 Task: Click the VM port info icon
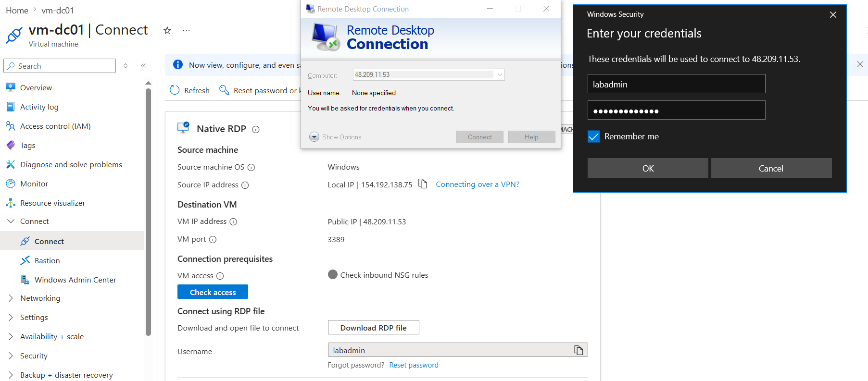[213, 239]
